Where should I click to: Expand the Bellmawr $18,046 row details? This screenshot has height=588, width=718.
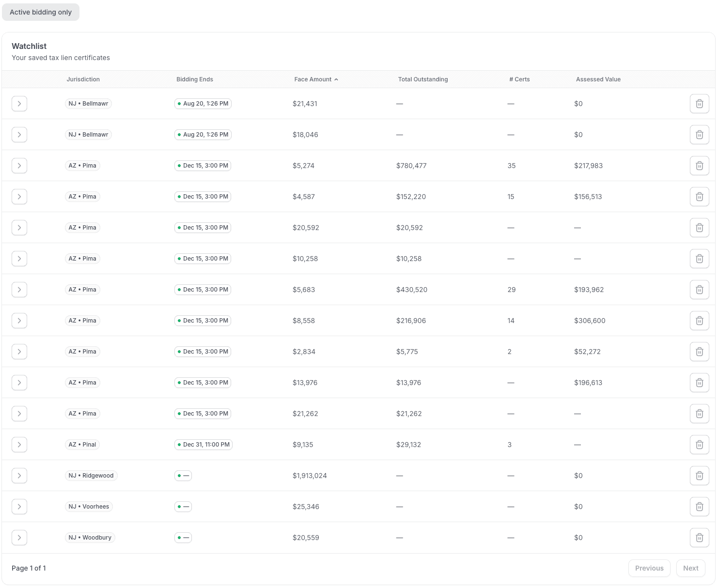(19, 135)
